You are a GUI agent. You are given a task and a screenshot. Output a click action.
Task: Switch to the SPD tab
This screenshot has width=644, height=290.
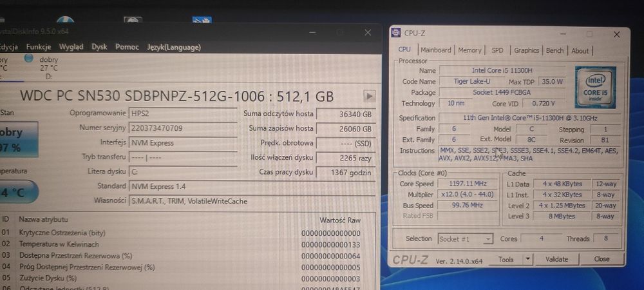[x=497, y=50]
